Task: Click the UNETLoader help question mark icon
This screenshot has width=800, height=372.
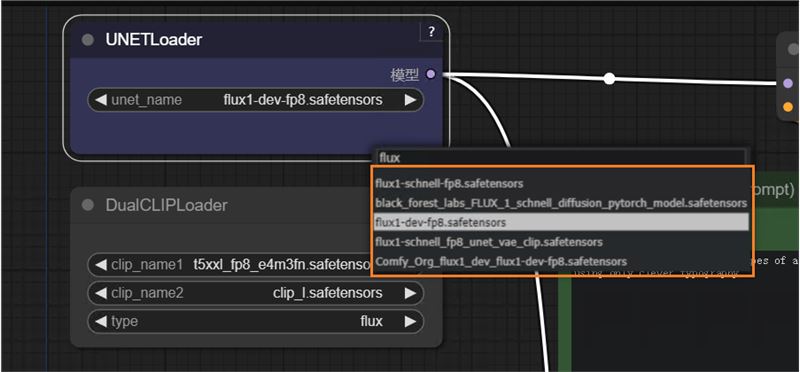Action: [x=432, y=32]
